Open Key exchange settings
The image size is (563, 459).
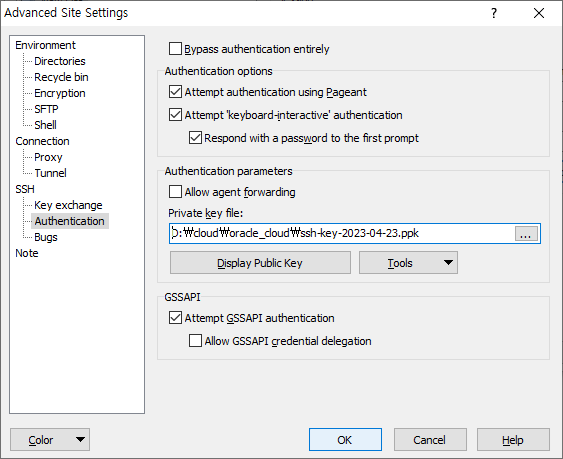68,205
